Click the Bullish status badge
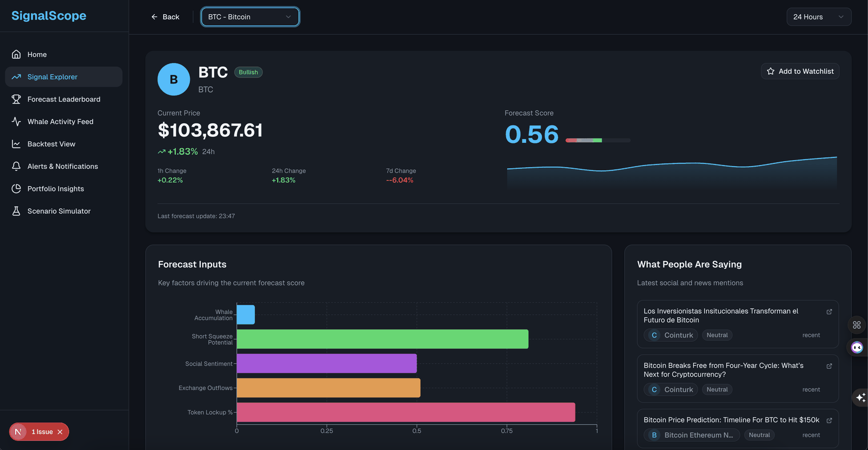This screenshot has height=450, width=868. (x=248, y=72)
